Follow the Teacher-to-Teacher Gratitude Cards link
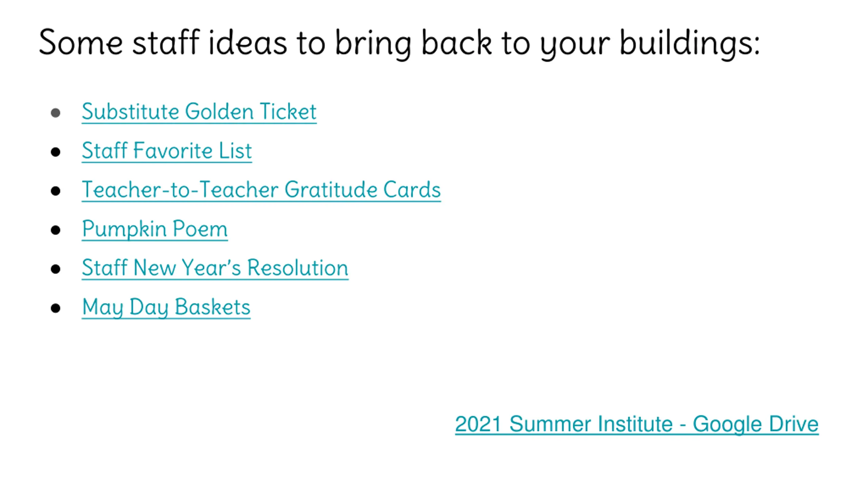Screen dimensions: 868x488 (x=261, y=189)
